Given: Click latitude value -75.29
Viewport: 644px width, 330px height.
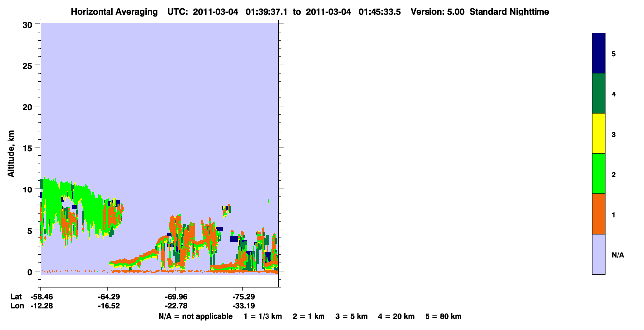Looking at the screenshot, I should click(x=243, y=297).
